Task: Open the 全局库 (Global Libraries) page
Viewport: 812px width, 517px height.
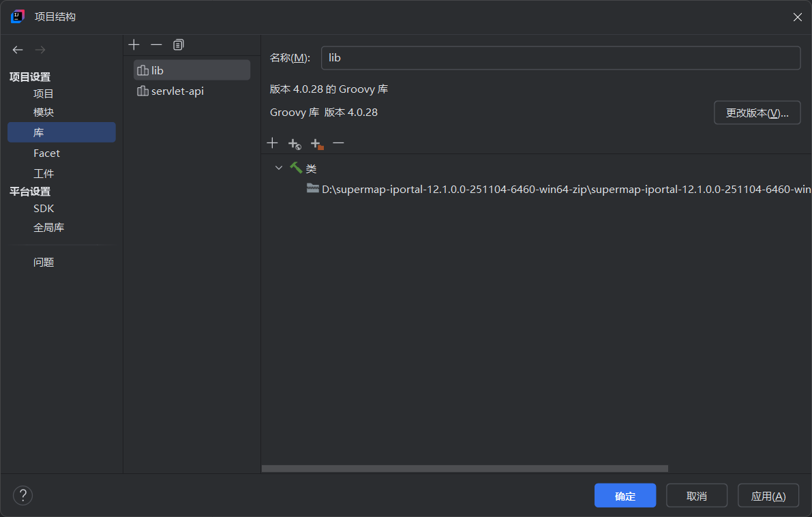Action: [48, 227]
